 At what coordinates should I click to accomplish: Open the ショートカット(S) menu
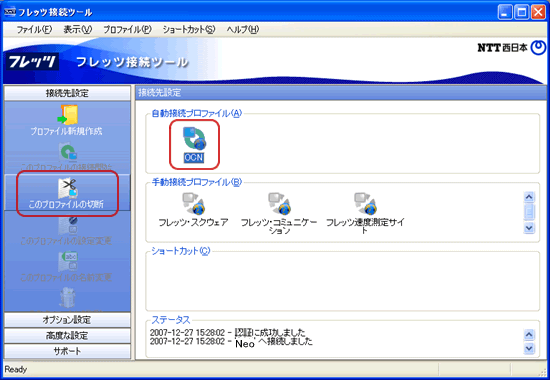tap(189, 30)
